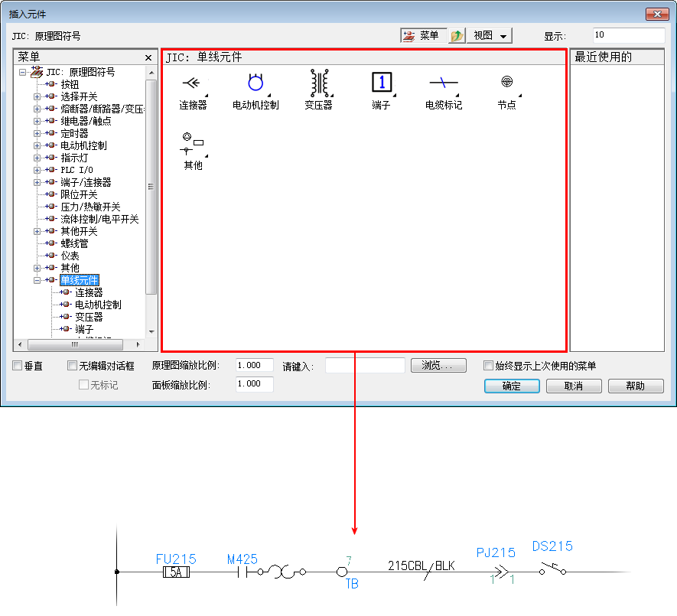677x616 pixels.
Task: Collapse the JIC: 原理图符号 root node
Action: click(22, 73)
